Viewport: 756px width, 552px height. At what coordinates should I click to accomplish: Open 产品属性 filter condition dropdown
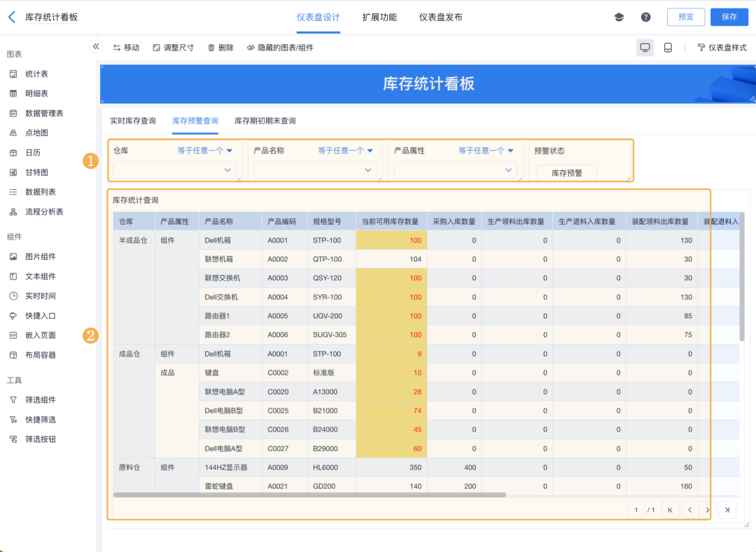(x=486, y=151)
